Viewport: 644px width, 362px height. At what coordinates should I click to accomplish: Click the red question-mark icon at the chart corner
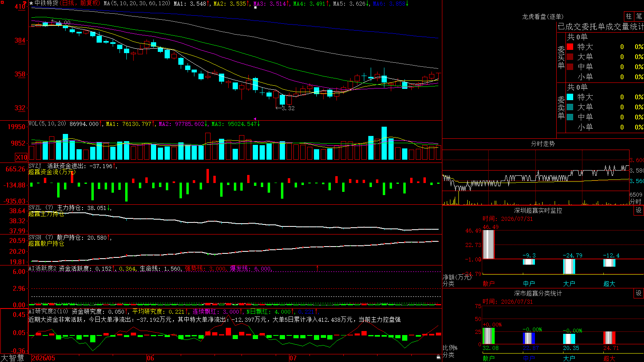coord(25,3)
